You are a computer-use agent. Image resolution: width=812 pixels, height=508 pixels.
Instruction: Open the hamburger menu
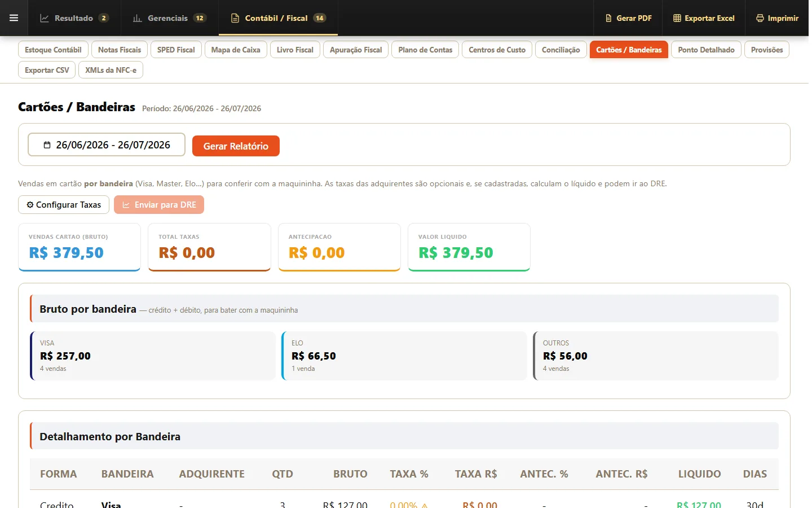pyautogui.click(x=14, y=18)
